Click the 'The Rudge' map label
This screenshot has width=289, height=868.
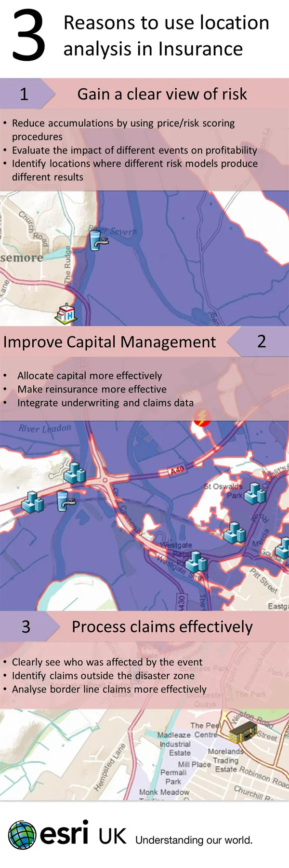[68, 264]
